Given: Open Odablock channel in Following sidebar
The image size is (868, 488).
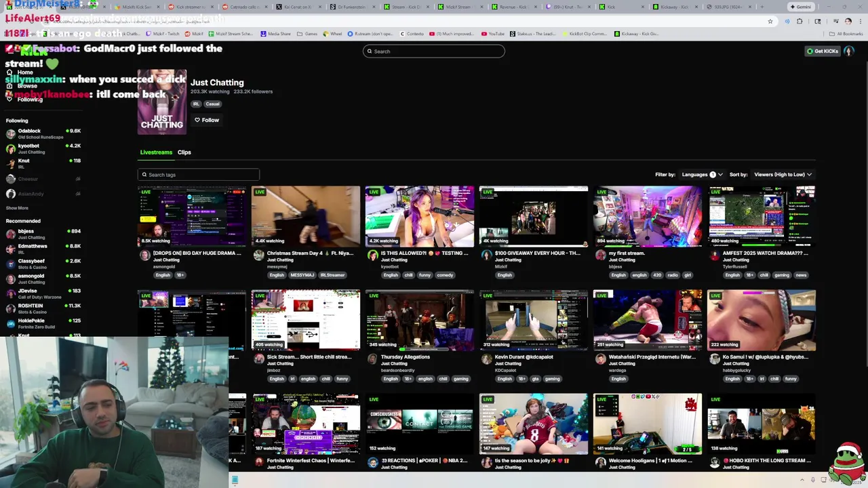Looking at the screenshot, I should pyautogui.click(x=43, y=134).
